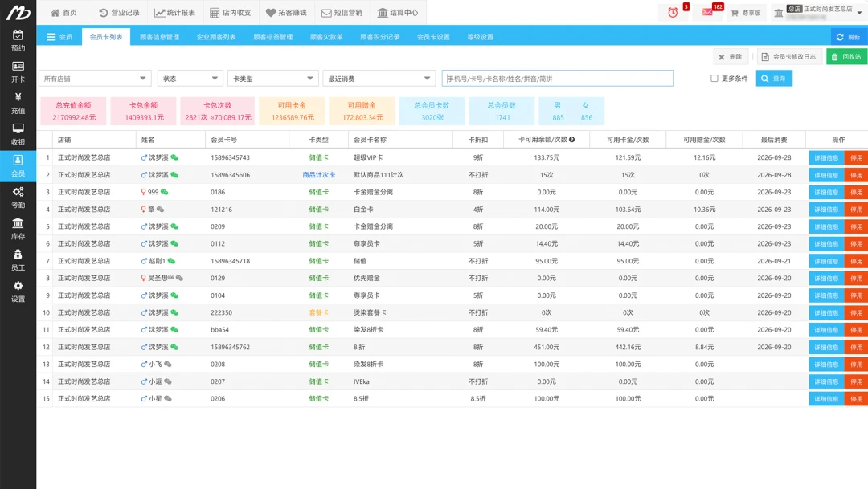Focus the phone/card number search field
The height and width of the screenshot is (489, 868).
click(558, 79)
